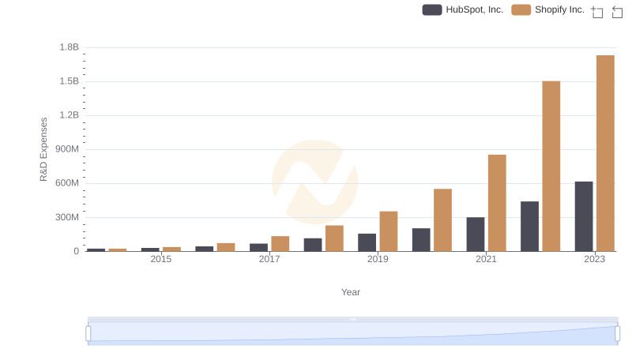
Task: Click the tallest Shopify bar for 2023
Action: coord(605,153)
